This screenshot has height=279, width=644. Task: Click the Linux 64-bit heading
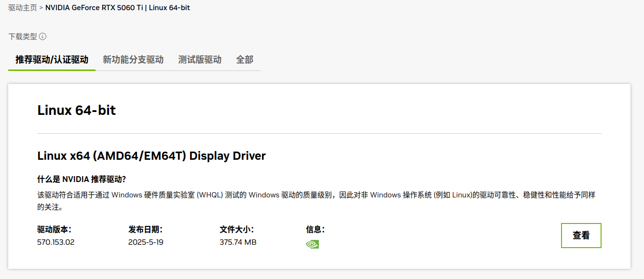77,111
